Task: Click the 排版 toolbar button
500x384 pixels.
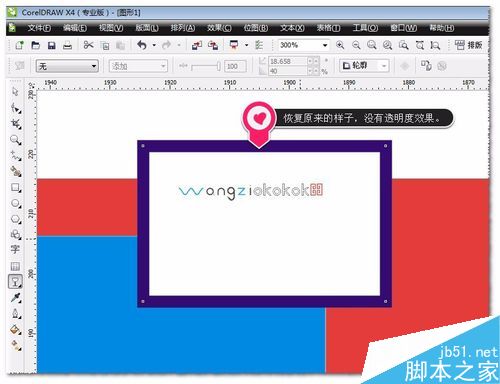Action: pyautogui.click(x=469, y=45)
